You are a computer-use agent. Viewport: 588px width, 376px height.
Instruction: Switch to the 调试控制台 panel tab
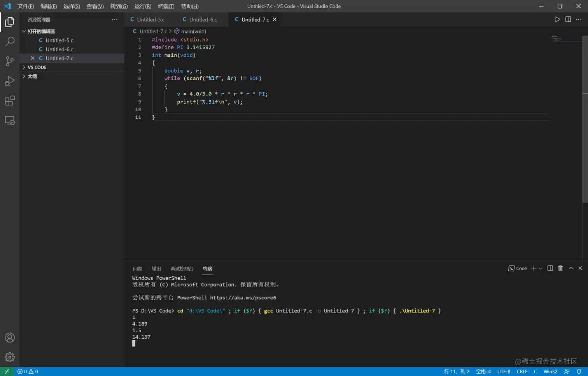coord(182,269)
